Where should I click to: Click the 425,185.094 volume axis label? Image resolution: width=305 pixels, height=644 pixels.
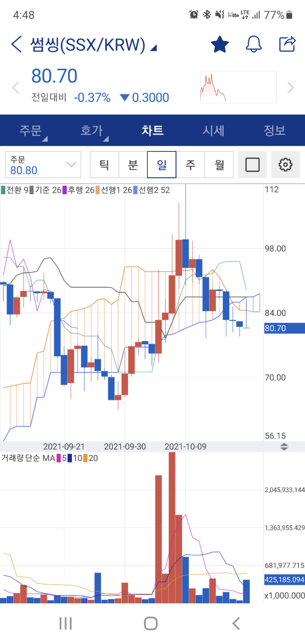pyautogui.click(x=284, y=580)
